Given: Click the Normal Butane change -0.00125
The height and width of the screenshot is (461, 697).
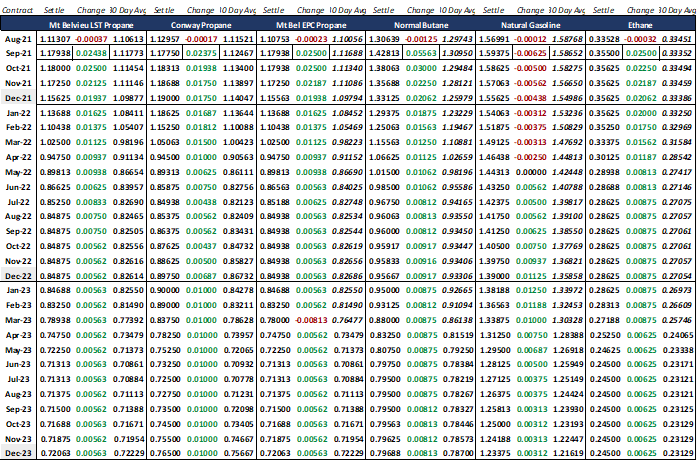Looking at the screenshot, I should [421, 39].
